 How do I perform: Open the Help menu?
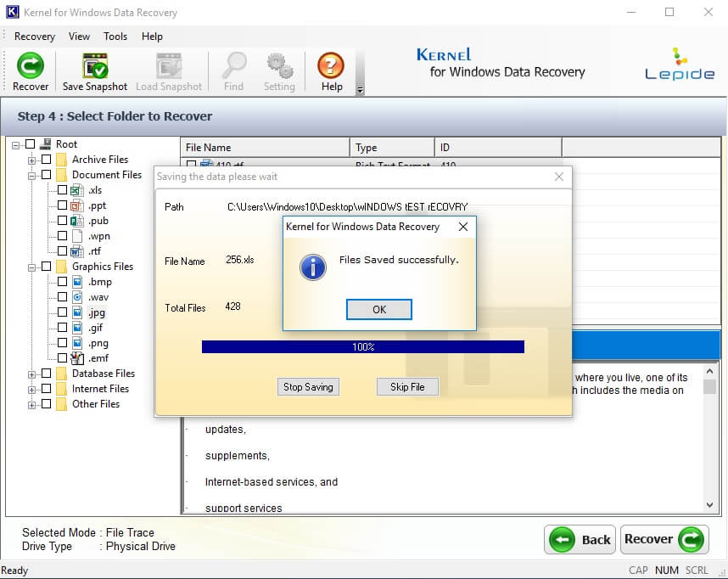pos(152,37)
